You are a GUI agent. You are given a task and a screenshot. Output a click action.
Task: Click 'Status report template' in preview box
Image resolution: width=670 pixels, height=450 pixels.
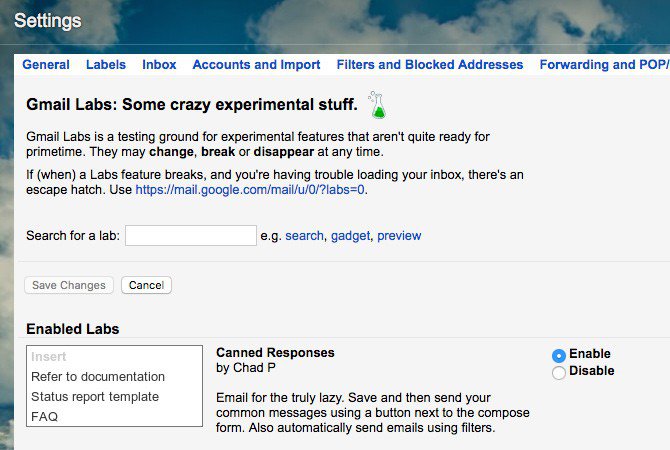pos(95,397)
